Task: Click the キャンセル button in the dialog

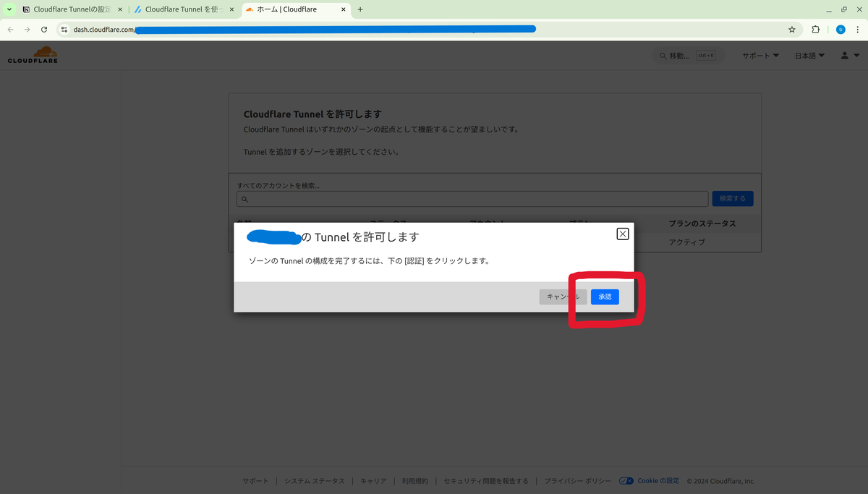Action: (x=563, y=297)
